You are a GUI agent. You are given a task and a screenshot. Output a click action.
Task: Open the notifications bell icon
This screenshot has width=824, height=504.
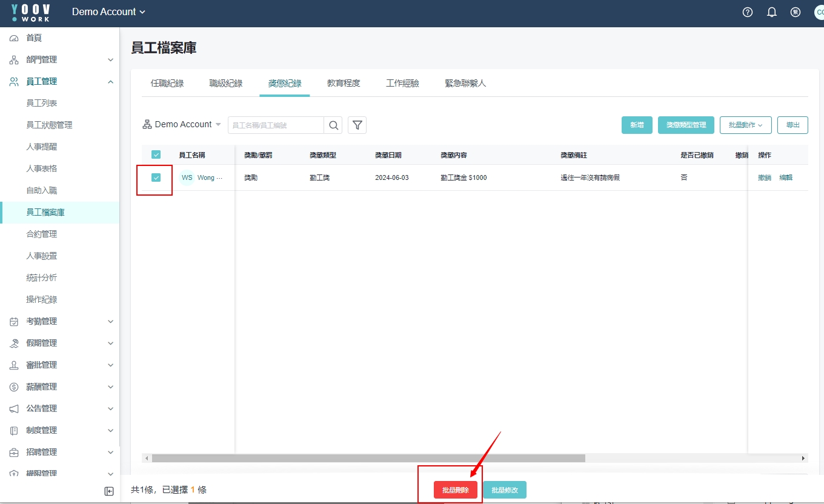pos(772,12)
